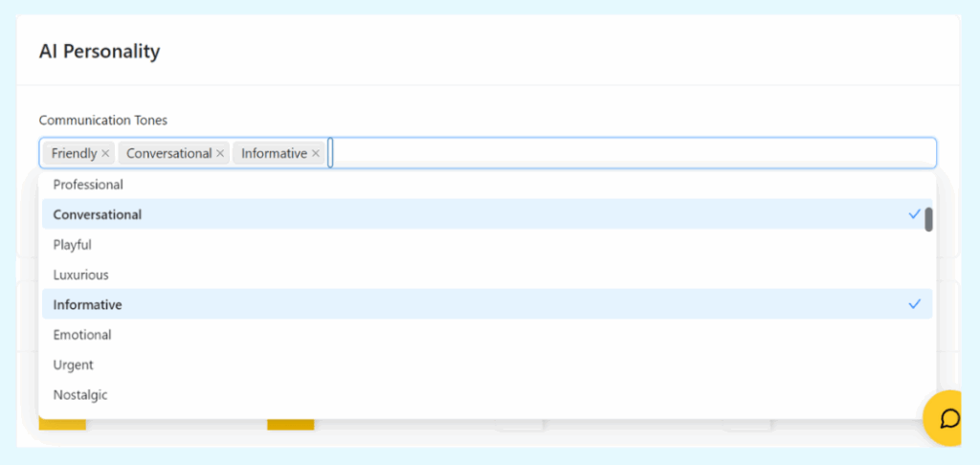
Task: Click the AI Personality section heading
Action: click(x=100, y=52)
